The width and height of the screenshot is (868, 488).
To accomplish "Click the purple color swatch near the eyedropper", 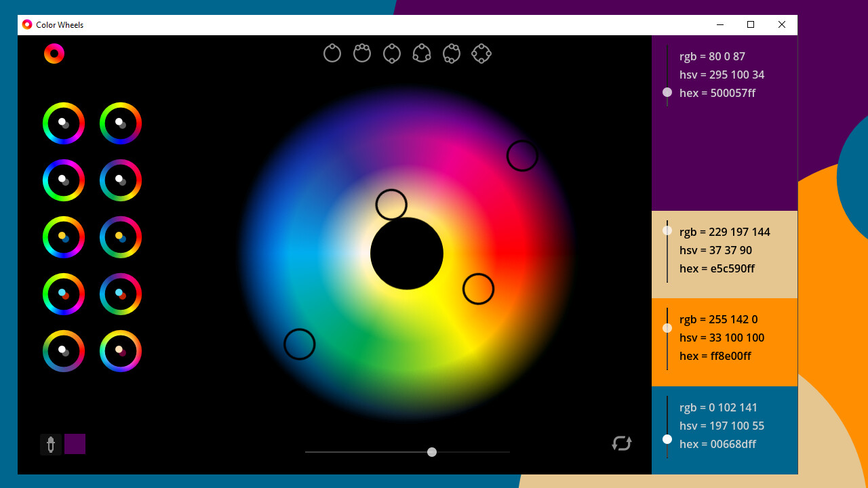I will [75, 444].
